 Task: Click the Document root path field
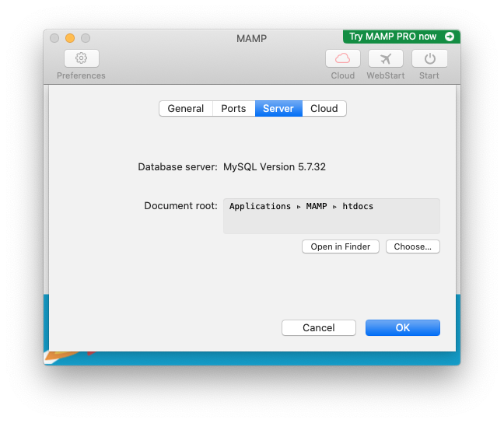pyautogui.click(x=331, y=222)
